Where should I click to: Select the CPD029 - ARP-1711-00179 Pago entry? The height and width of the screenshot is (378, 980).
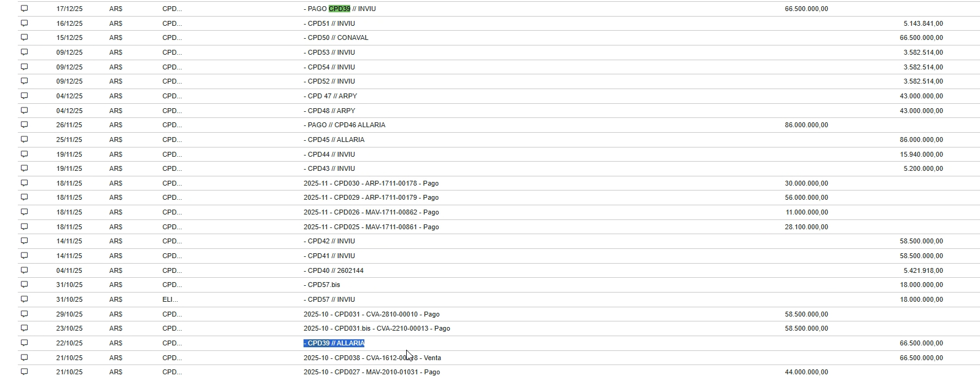(x=371, y=197)
